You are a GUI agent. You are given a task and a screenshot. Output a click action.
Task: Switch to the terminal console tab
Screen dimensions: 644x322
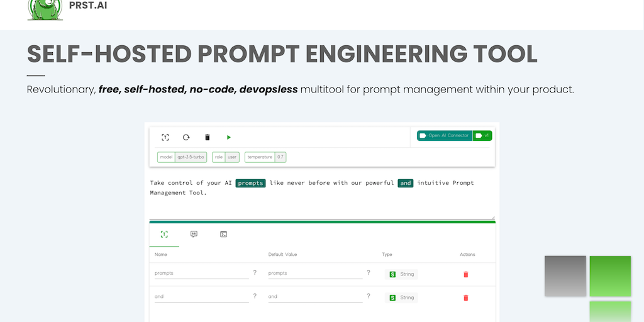[x=223, y=235]
